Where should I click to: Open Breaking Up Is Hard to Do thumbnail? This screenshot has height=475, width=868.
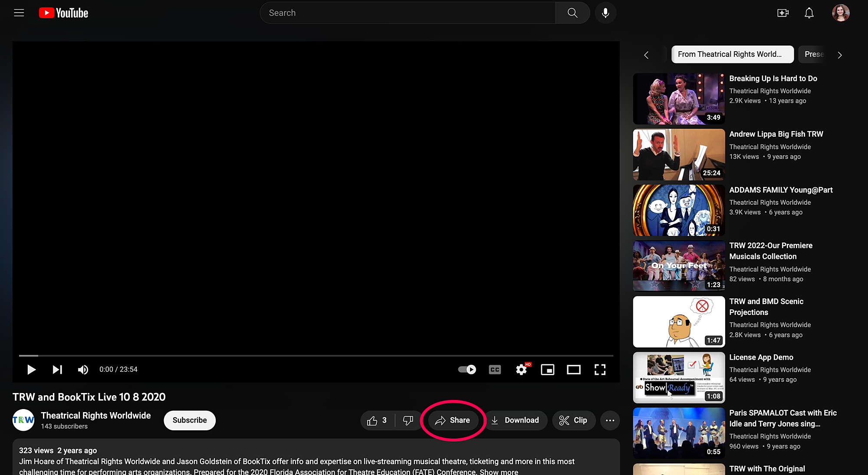[x=679, y=99]
